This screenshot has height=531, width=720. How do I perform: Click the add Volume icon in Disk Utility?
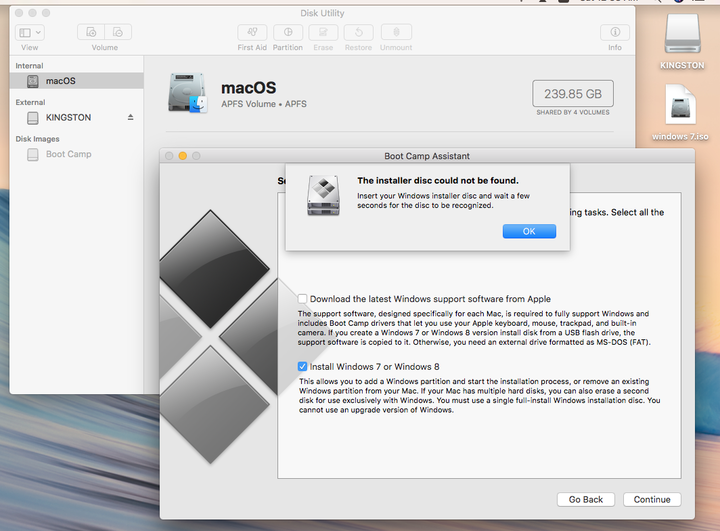(x=91, y=32)
